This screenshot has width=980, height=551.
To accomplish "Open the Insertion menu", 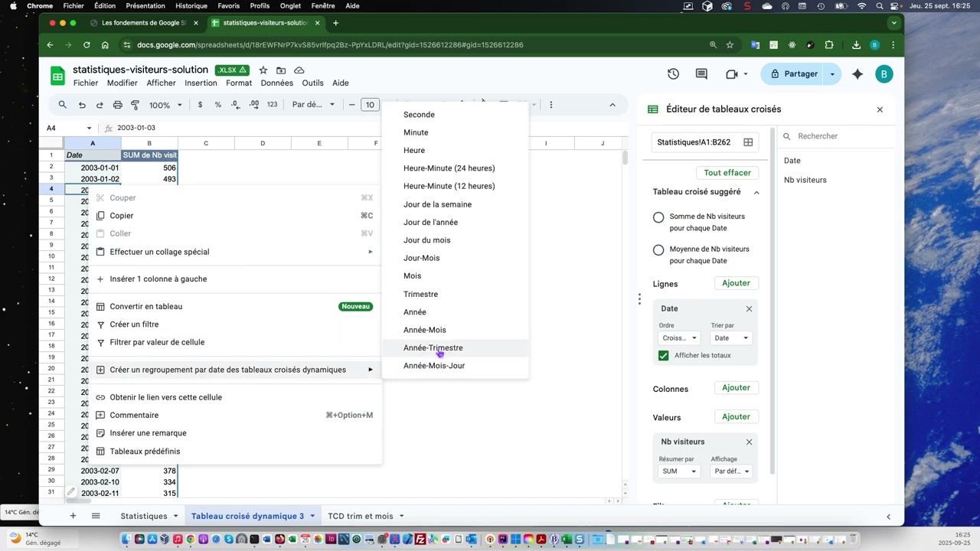I will point(201,83).
